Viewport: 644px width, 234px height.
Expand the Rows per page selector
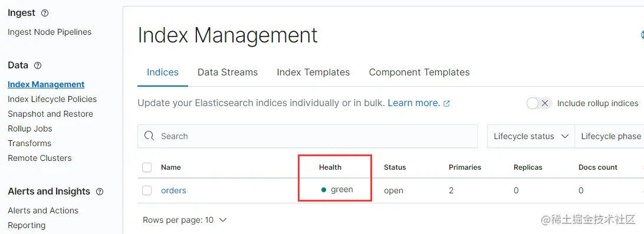pos(185,220)
